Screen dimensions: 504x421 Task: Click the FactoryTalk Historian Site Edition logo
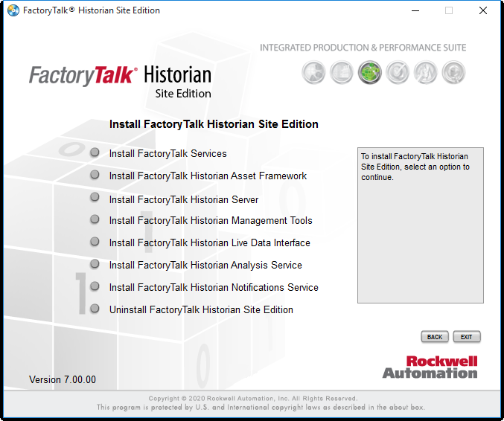coord(120,82)
